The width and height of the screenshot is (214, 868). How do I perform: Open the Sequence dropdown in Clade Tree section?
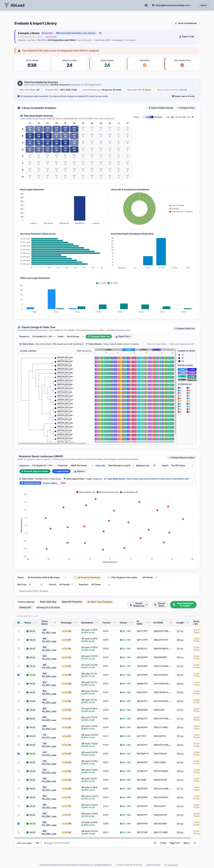click(43, 337)
